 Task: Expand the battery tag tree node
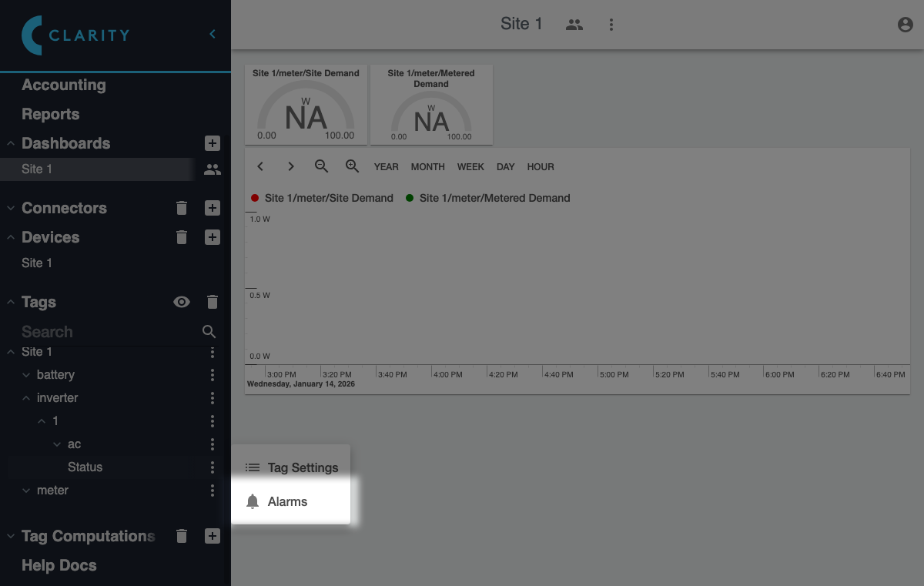[x=26, y=375]
